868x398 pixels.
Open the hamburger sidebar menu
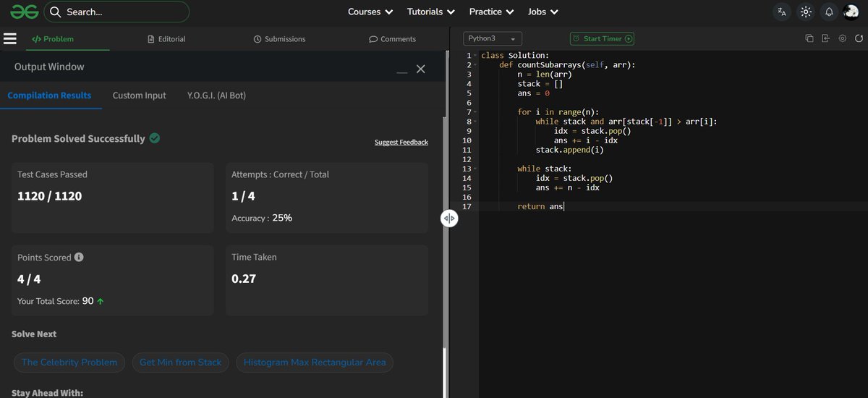click(x=10, y=39)
